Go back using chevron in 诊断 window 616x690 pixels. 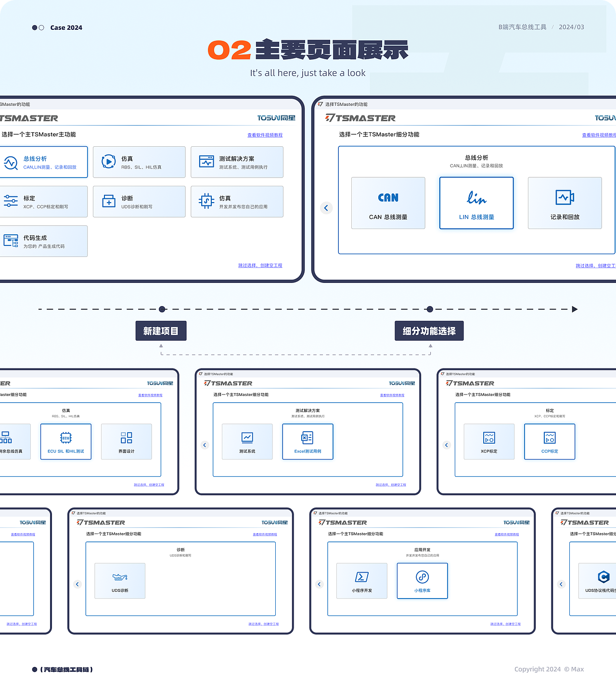77,584
